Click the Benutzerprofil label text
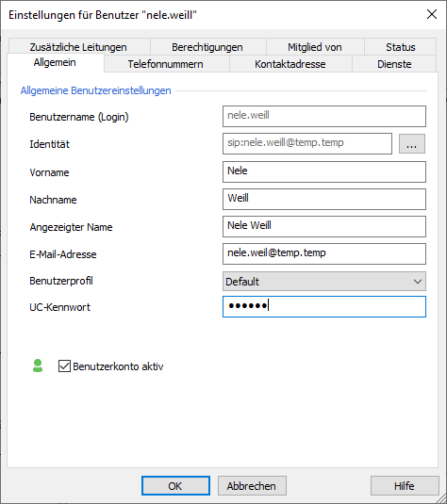Viewport: 447px width, 504px height. [x=61, y=281]
